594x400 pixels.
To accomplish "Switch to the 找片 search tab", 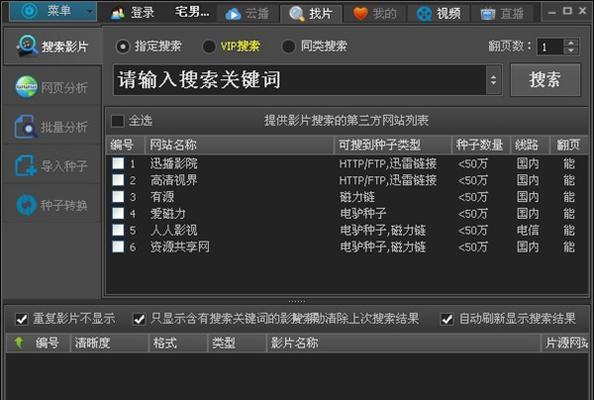I will [311, 14].
